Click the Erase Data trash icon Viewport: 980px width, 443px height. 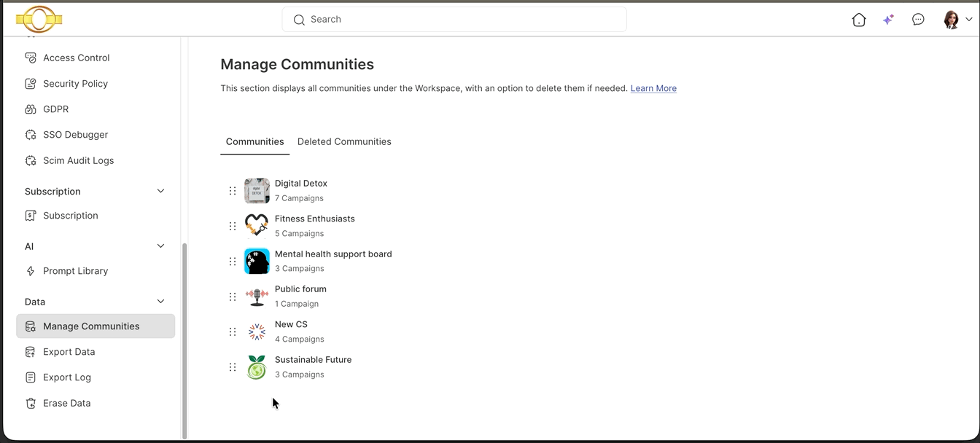coord(31,403)
